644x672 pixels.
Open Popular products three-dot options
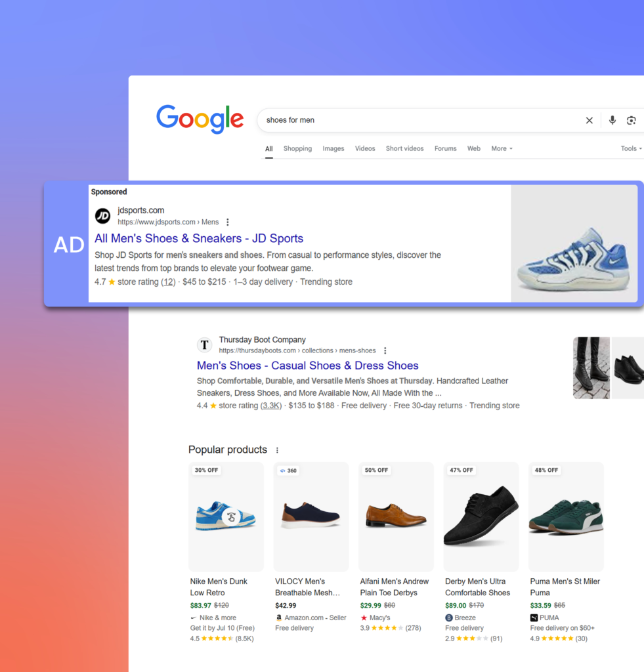pos(277,450)
